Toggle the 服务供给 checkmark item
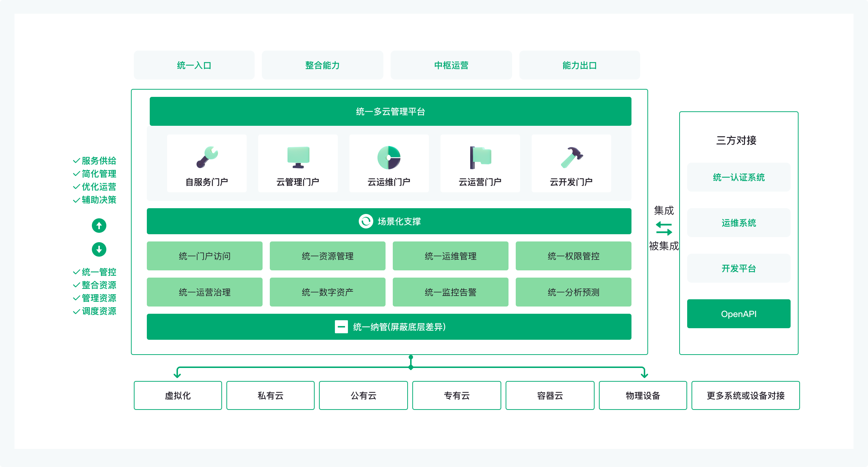Viewport: 868px width, 467px height. click(95, 160)
